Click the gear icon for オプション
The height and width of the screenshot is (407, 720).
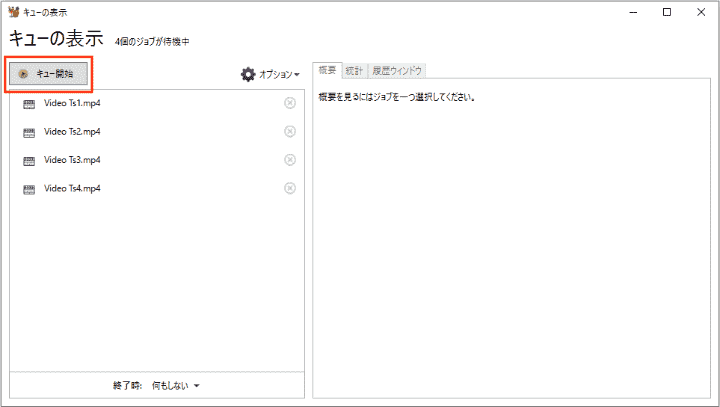pyautogui.click(x=248, y=74)
